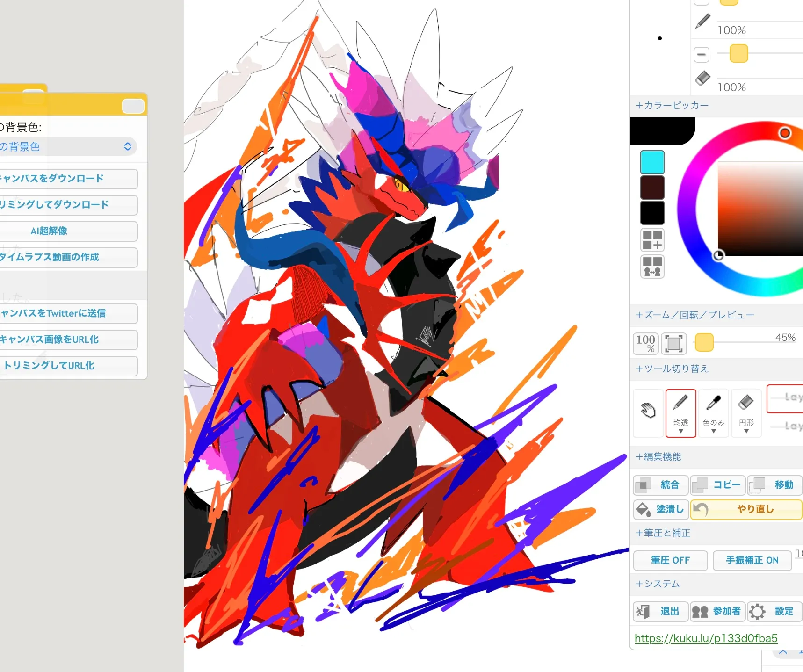The height and width of the screenshot is (672, 803).
Task: Toggle the 手振補正 ON stabilizer button
Action: click(x=752, y=560)
